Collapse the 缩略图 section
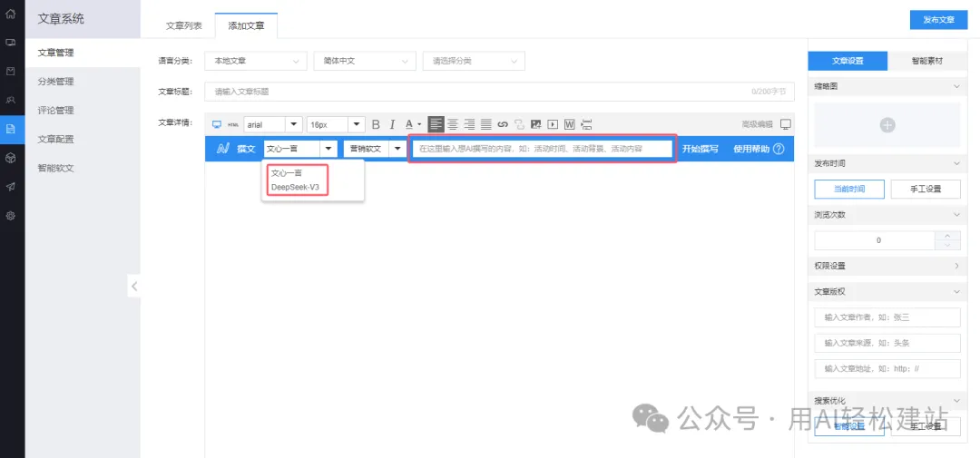This screenshot has height=458, width=980. 955,87
